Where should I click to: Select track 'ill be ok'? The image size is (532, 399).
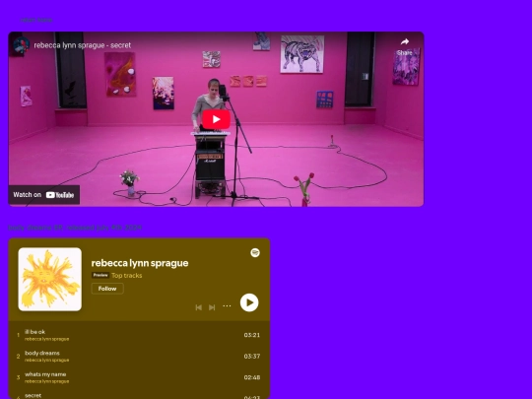pyautogui.click(x=139, y=335)
